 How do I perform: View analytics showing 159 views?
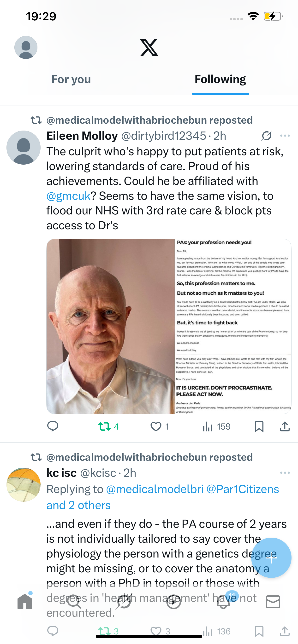click(216, 426)
